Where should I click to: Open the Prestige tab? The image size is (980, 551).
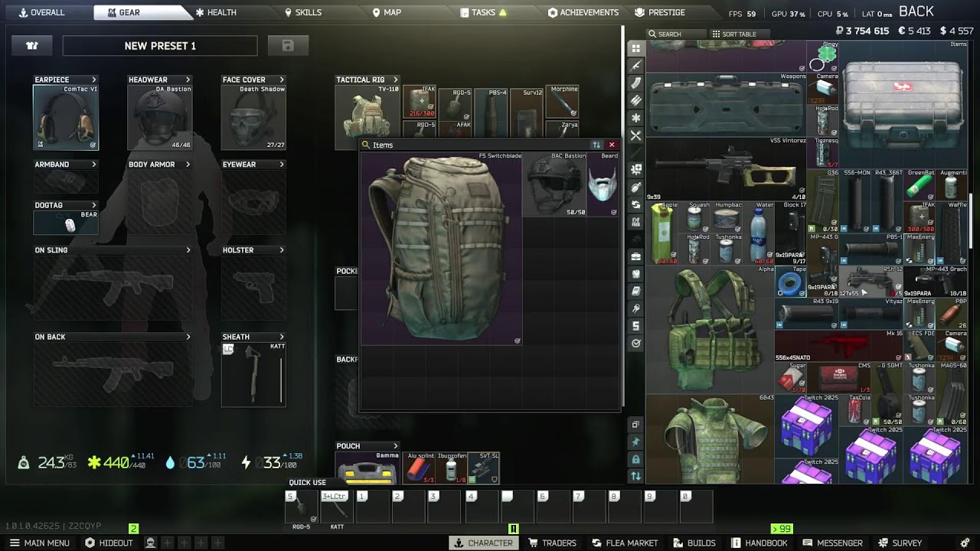[660, 12]
